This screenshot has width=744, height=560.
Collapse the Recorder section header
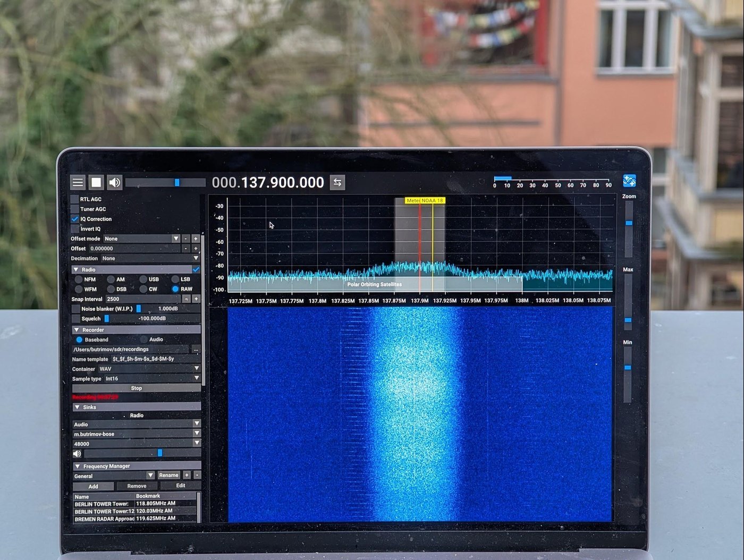(77, 330)
